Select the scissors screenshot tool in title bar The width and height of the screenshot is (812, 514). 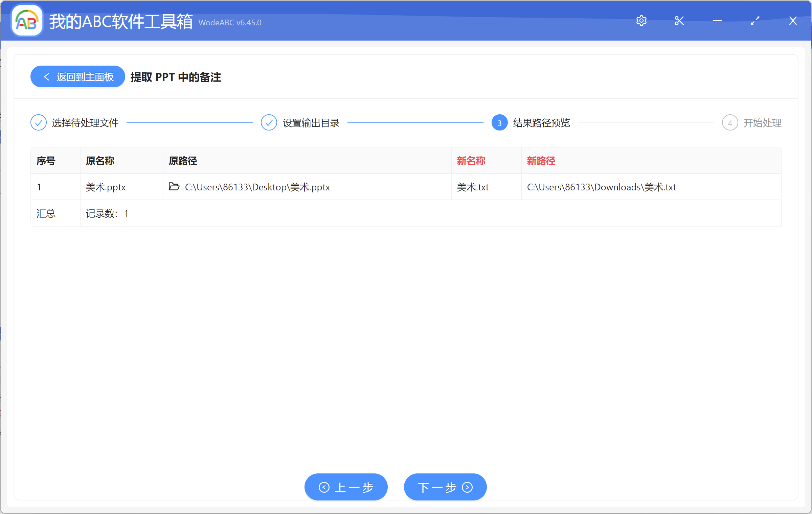[x=679, y=21]
